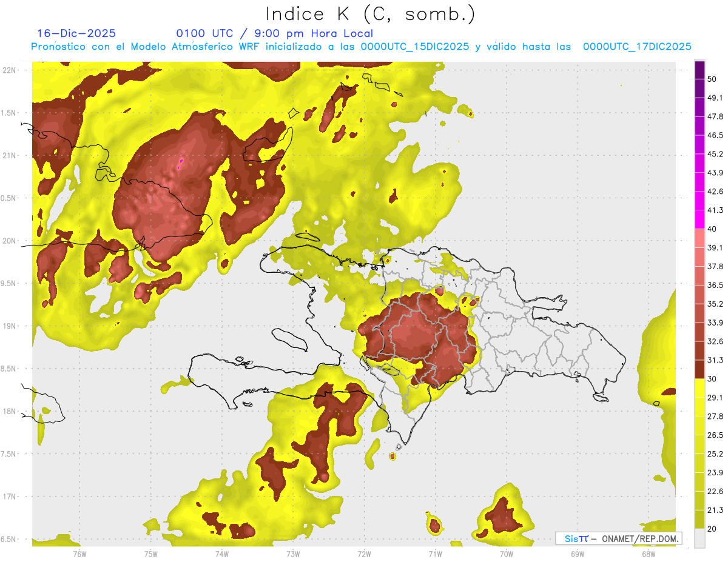Click the '47.8' color scale value

click(x=715, y=116)
